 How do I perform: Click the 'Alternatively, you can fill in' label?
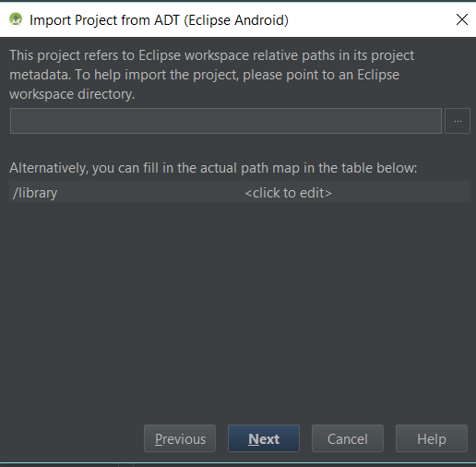tap(213, 168)
